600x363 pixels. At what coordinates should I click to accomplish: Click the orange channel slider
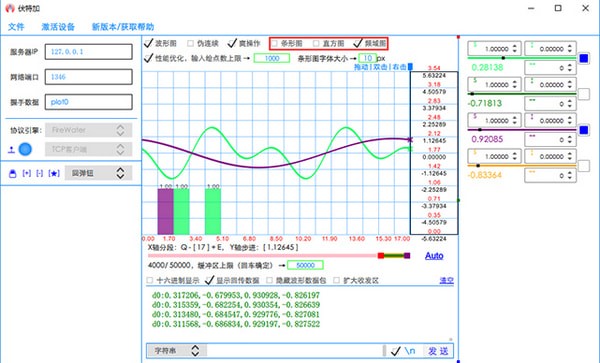522,166
